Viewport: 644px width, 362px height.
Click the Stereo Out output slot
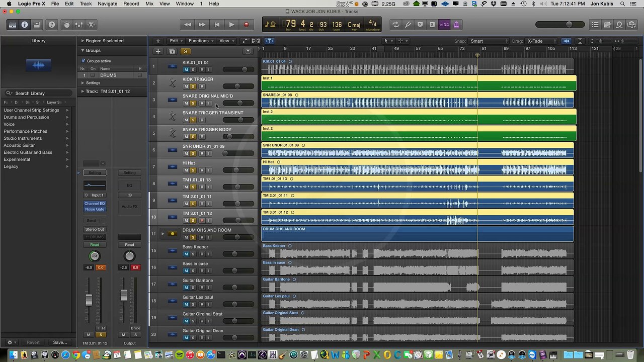click(95, 229)
